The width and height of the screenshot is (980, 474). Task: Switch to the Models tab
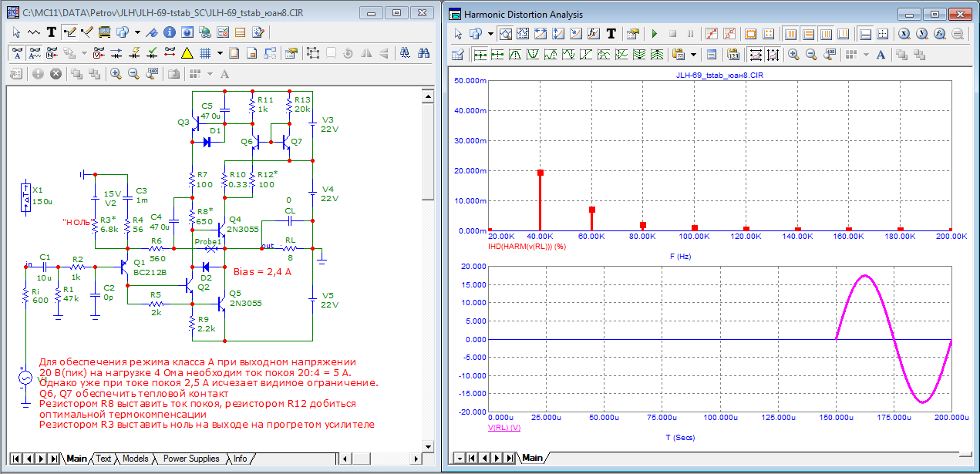pos(136,459)
